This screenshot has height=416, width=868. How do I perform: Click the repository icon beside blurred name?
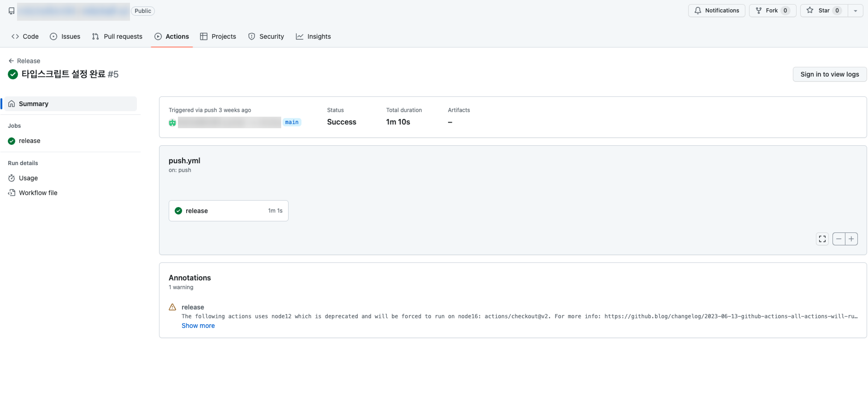[12, 11]
